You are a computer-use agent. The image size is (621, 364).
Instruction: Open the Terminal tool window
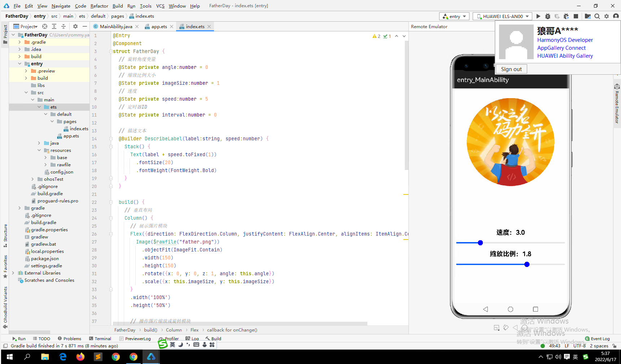(100, 339)
